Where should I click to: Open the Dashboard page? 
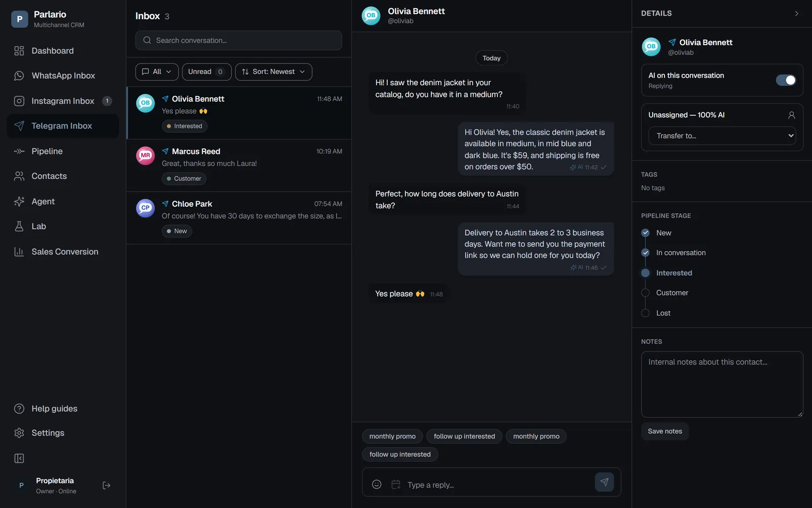coord(62,51)
